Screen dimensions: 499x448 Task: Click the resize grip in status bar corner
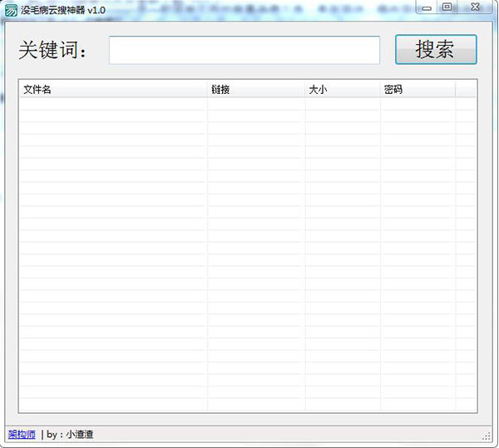click(487, 436)
